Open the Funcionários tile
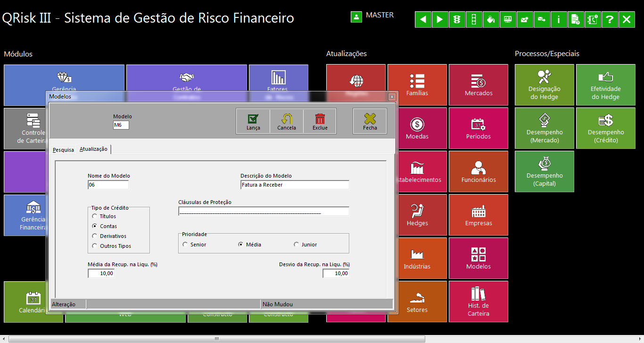644x343 pixels. pyautogui.click(x=479, y=171)
